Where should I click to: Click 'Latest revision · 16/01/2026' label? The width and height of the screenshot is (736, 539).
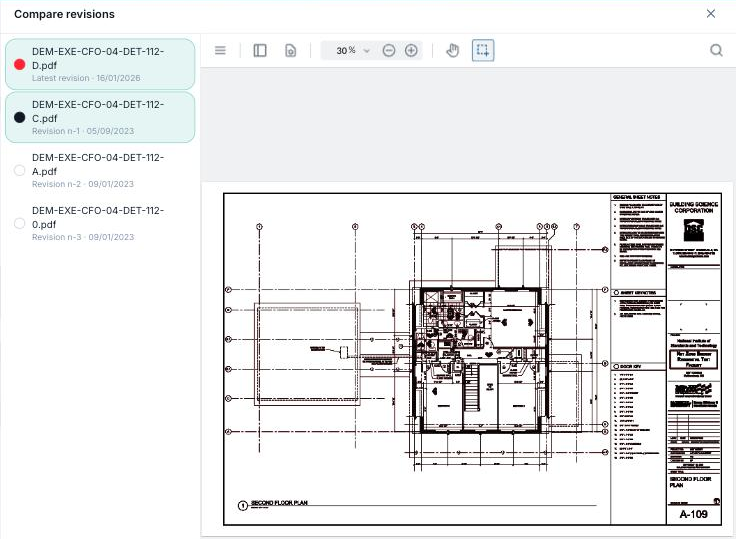click(86, 78)
